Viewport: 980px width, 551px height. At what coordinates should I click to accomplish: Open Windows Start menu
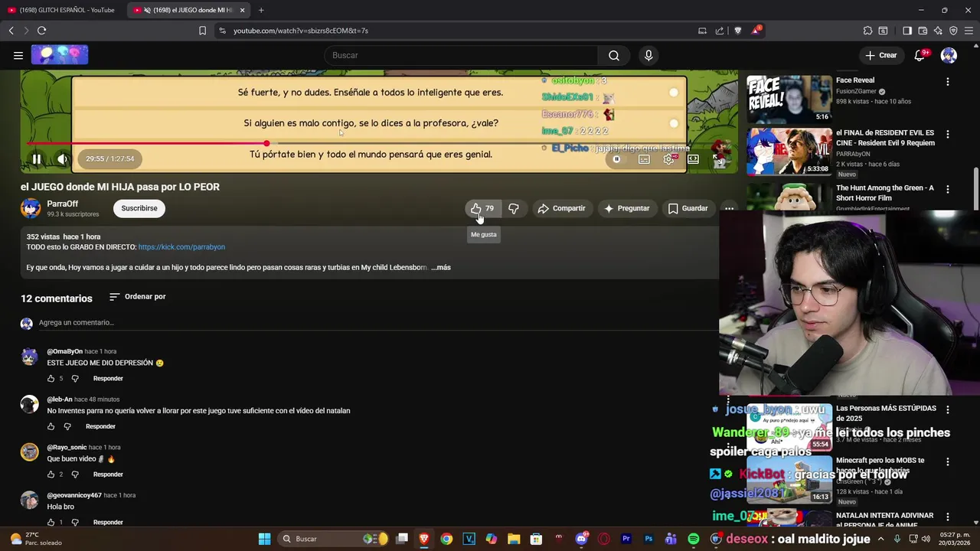tap(264, 539)
